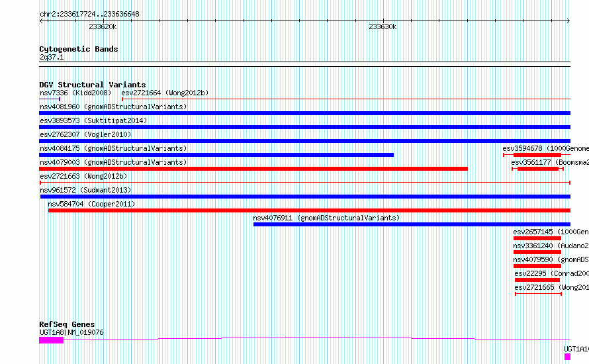This screenshot has height=364, width=589.
Task: Click the blue bar of nsv961572
Action: click(x=305, y=197)
